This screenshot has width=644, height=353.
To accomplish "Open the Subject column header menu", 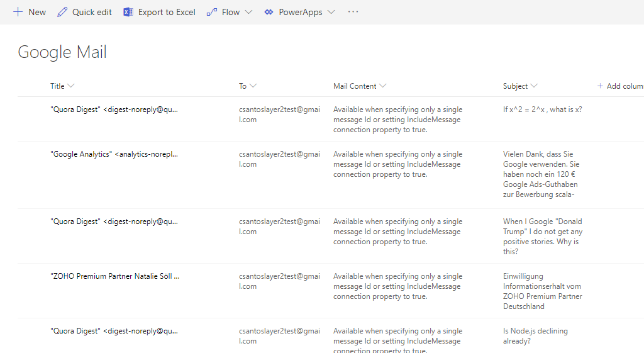I will pyautogui.click(x=534, y=86).
